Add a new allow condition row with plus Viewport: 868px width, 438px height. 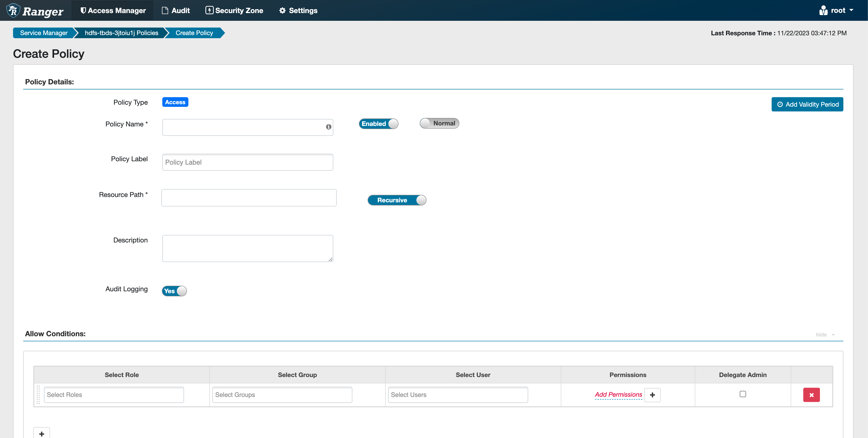[42, 433]
